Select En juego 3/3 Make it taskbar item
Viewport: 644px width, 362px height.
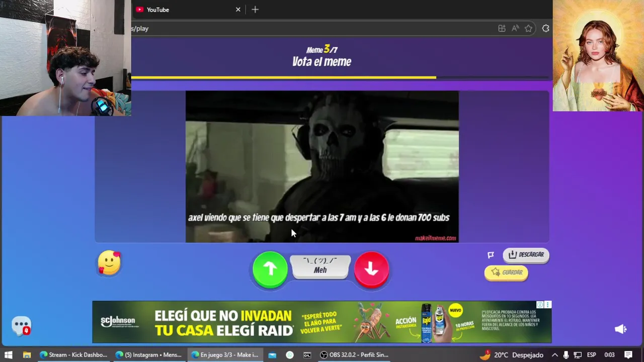(x=225, y=354)
